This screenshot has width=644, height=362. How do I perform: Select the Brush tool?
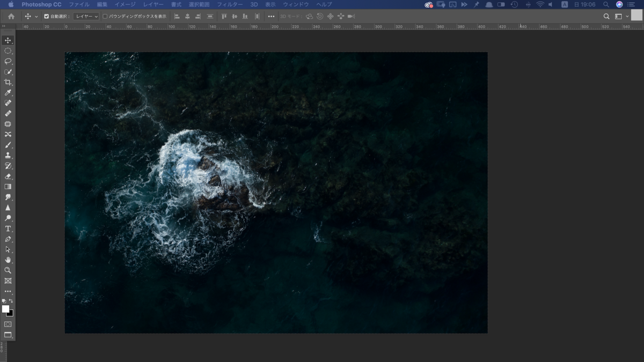tap(8, 145)
